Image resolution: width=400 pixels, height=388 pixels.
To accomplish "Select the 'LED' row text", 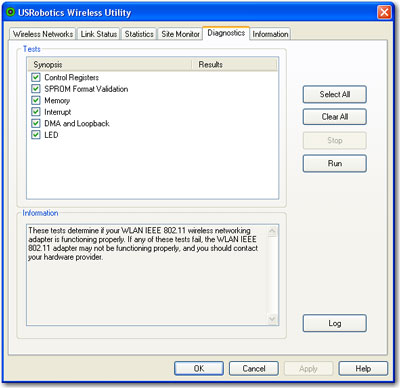I will [x=51, y=135].
